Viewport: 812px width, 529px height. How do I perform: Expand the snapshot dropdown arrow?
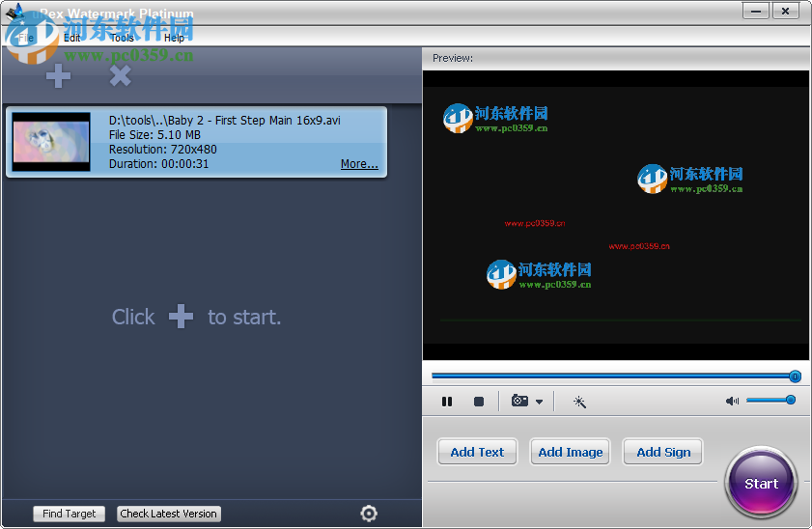pos(539,402)
